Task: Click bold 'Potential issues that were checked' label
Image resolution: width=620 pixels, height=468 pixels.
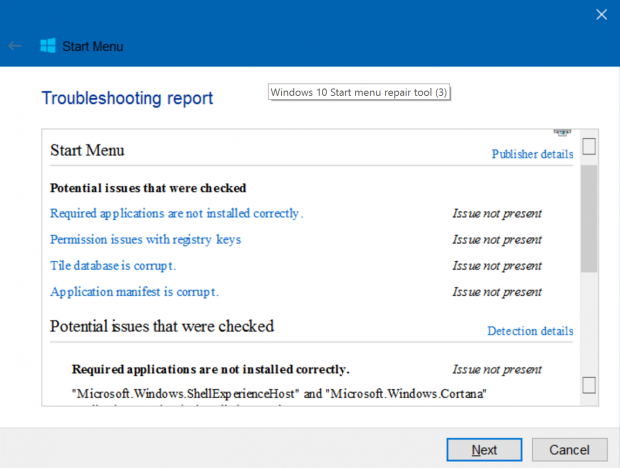Action: (148, 188)
